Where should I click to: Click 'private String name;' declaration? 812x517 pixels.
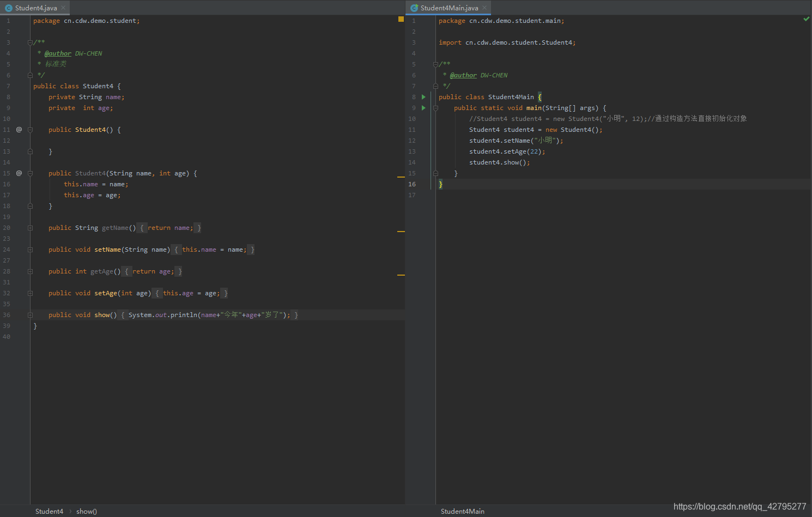click(87, 97)
